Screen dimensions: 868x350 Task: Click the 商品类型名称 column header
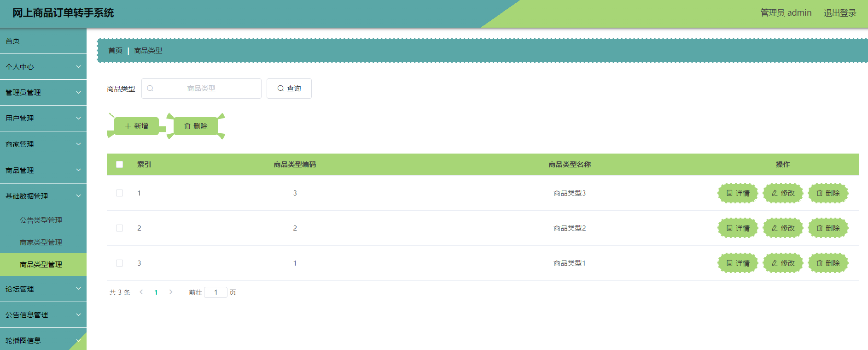(x=570, y=165)
